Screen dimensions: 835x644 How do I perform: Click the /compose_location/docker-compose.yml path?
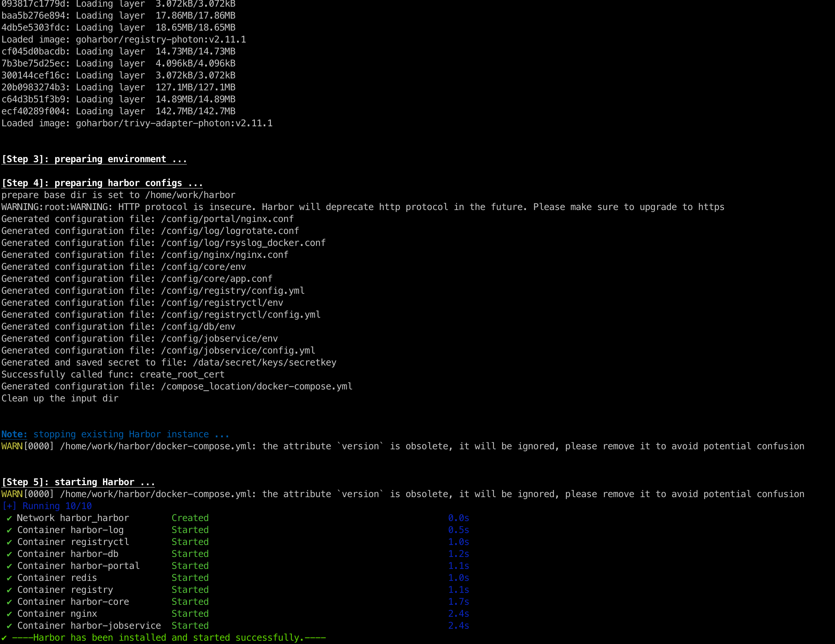click(257, 386)
